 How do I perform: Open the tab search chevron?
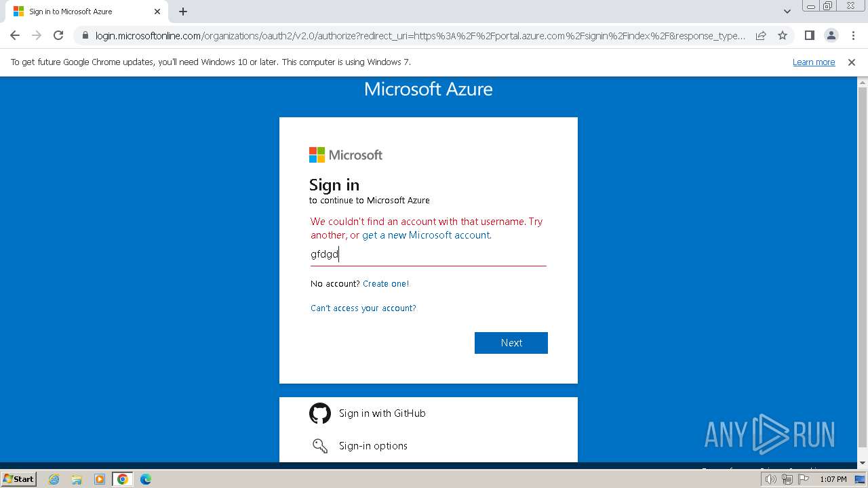[x=787, y=12]
